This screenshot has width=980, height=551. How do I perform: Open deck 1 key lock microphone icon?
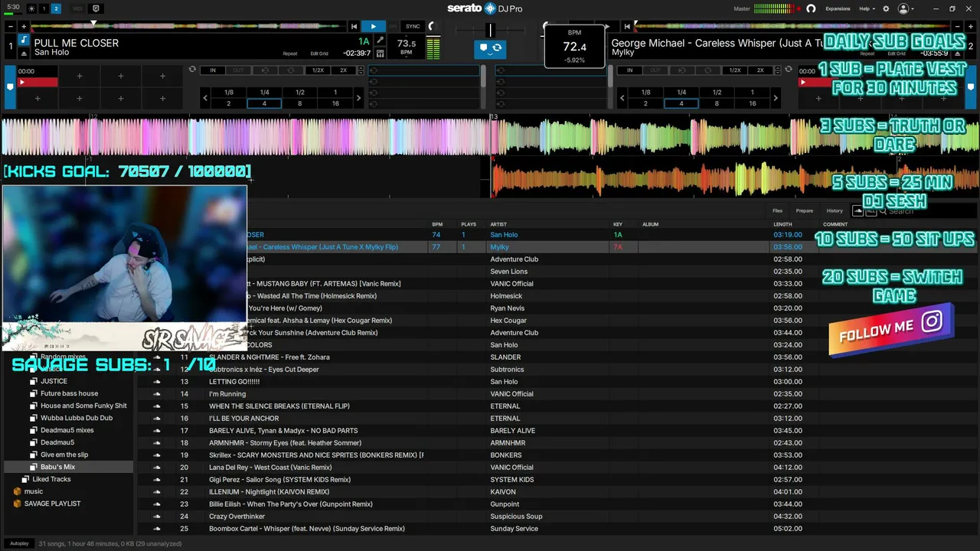click(381, 40)
